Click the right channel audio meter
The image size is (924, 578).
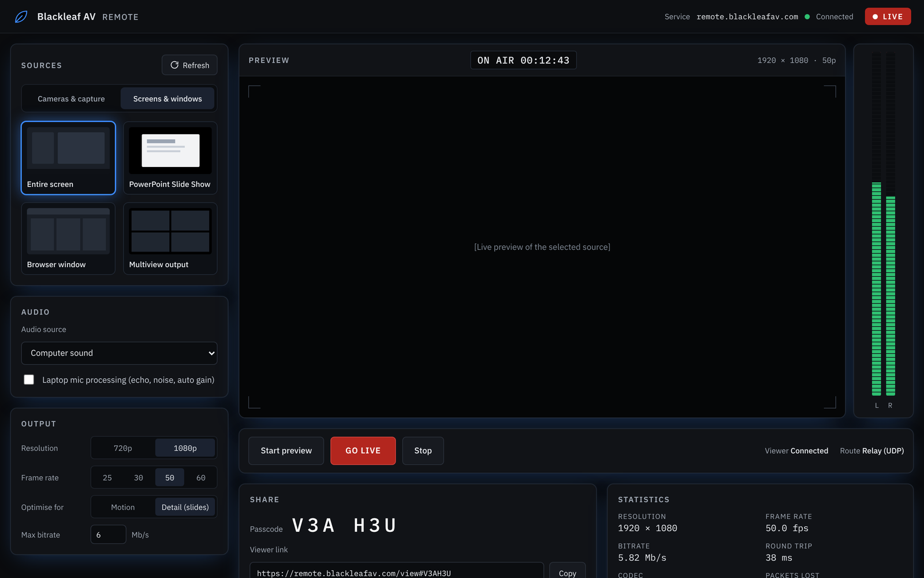[x=891, y=224]
